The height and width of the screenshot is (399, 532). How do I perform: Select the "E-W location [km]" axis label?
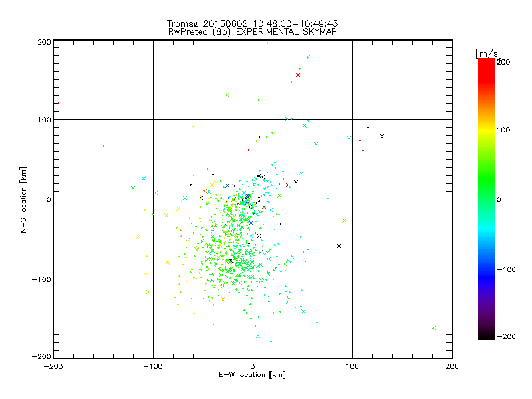pos(252,374)
